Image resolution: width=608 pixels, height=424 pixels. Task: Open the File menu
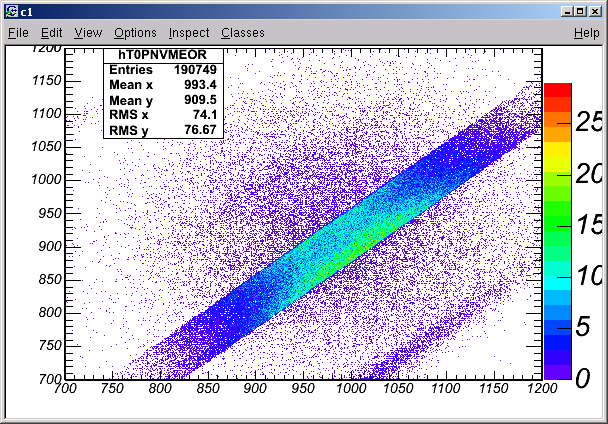click(18, 33)
